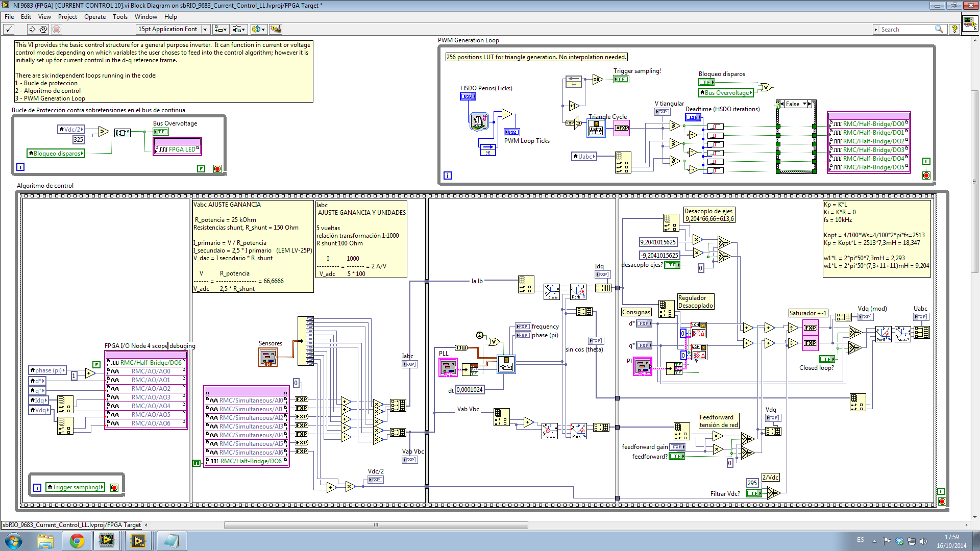
Task: Click the Bus Overvoltage boolean indicator terminal
Action: tap(161, 132)
